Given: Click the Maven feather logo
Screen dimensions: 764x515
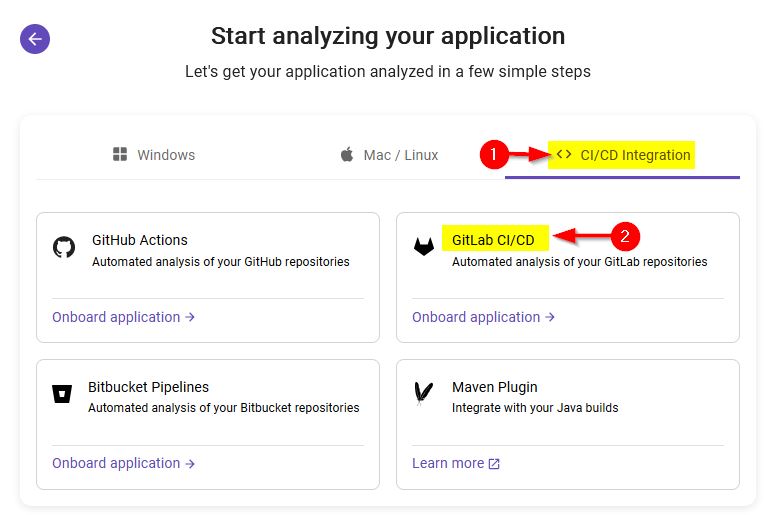Looking at the screenshot, I should (424, 393).
